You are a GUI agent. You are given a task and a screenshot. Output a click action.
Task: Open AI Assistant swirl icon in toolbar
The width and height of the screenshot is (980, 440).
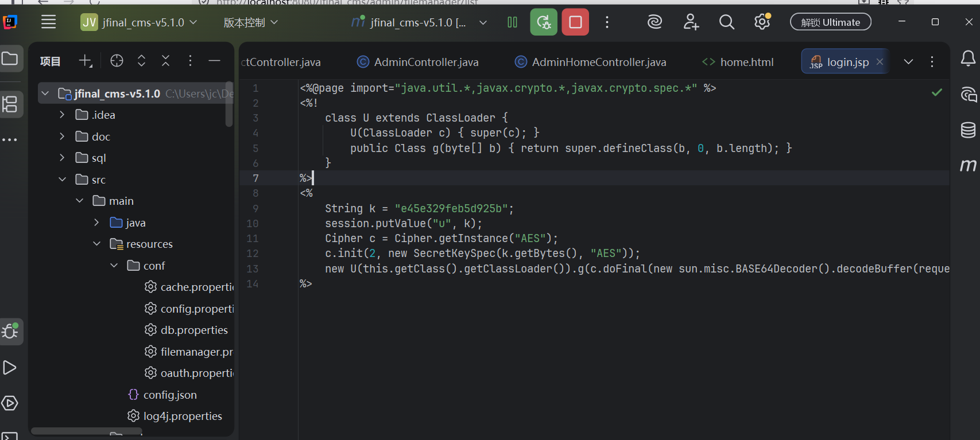[654, 22]
